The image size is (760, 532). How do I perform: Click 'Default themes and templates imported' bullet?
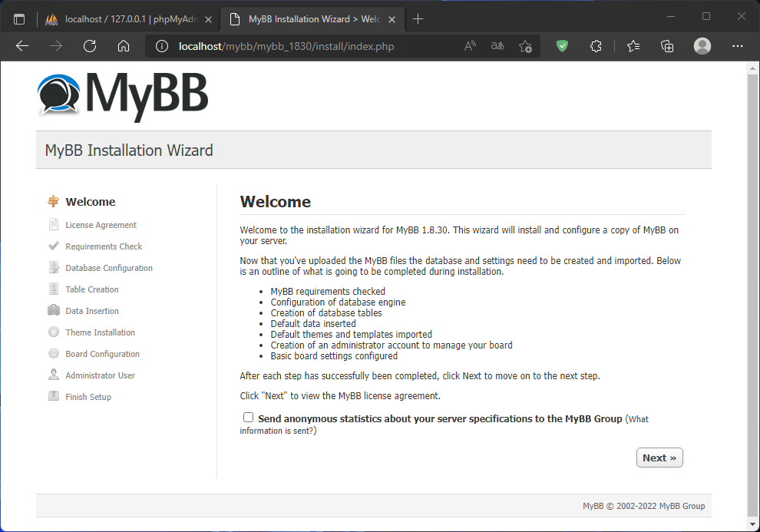(352, 334)
